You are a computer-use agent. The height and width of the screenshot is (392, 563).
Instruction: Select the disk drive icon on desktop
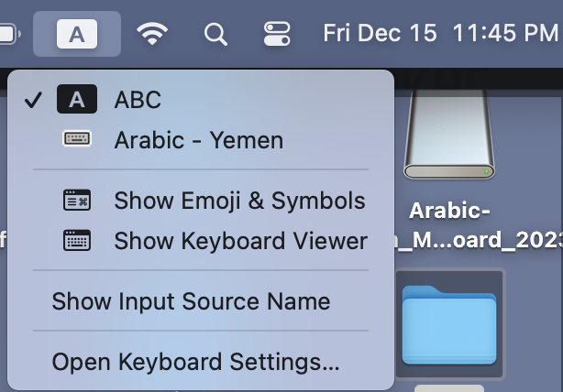pos(449,128)
